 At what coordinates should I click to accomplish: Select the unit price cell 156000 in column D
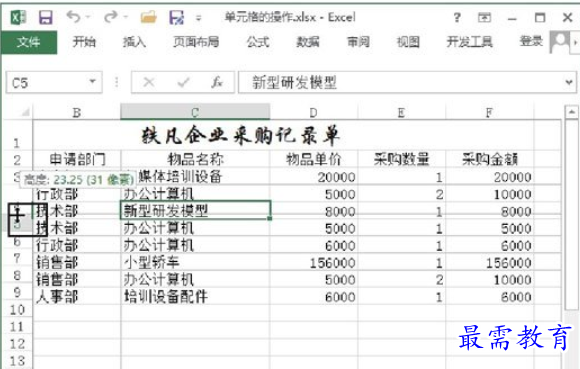click(x=313, y=262)
